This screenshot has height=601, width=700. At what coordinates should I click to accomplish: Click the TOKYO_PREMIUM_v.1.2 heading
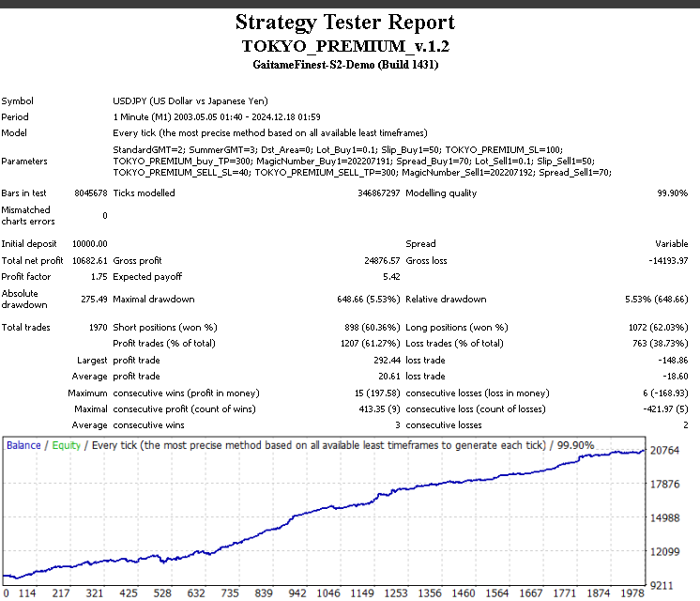click(x=345, y=45)
